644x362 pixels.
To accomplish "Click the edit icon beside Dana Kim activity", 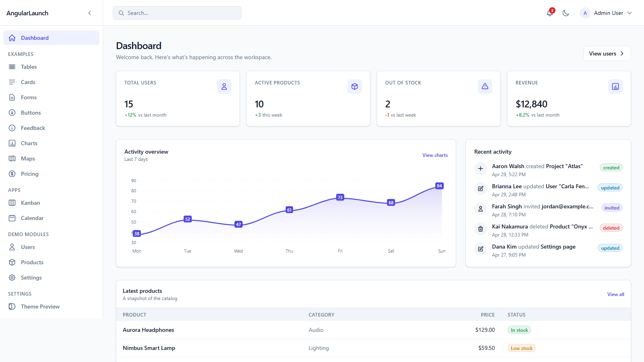I will coord(481,249).
